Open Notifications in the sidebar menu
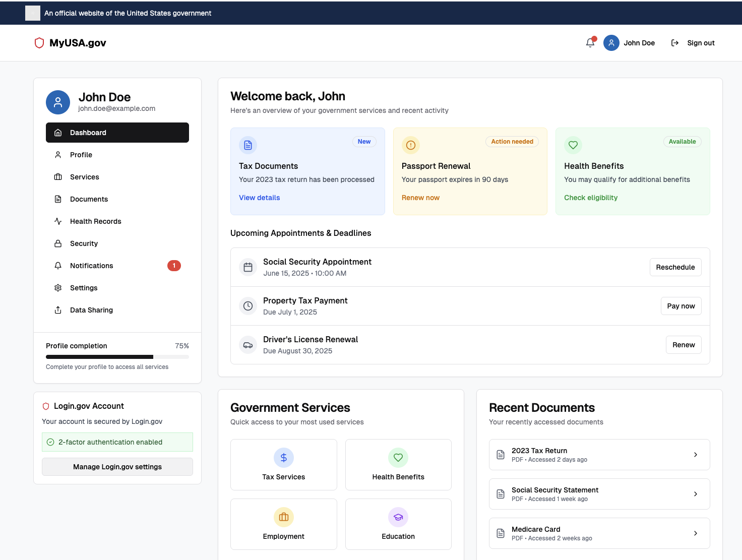The width and height of the screenshot is (742, 560). tap(117, 266)
